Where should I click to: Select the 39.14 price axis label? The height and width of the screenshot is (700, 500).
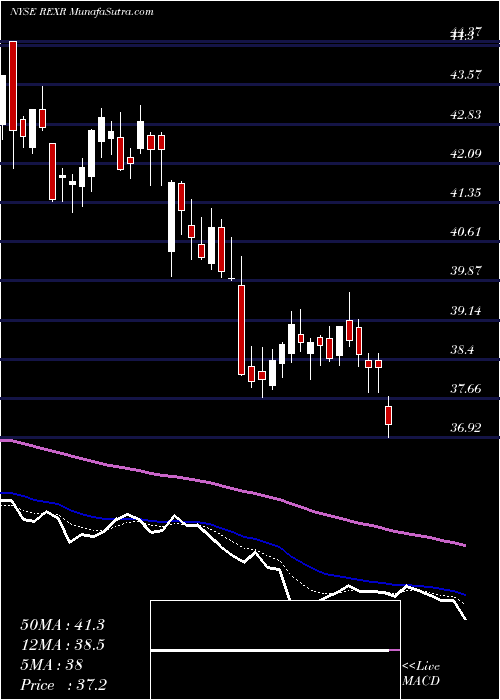(466, 310)
